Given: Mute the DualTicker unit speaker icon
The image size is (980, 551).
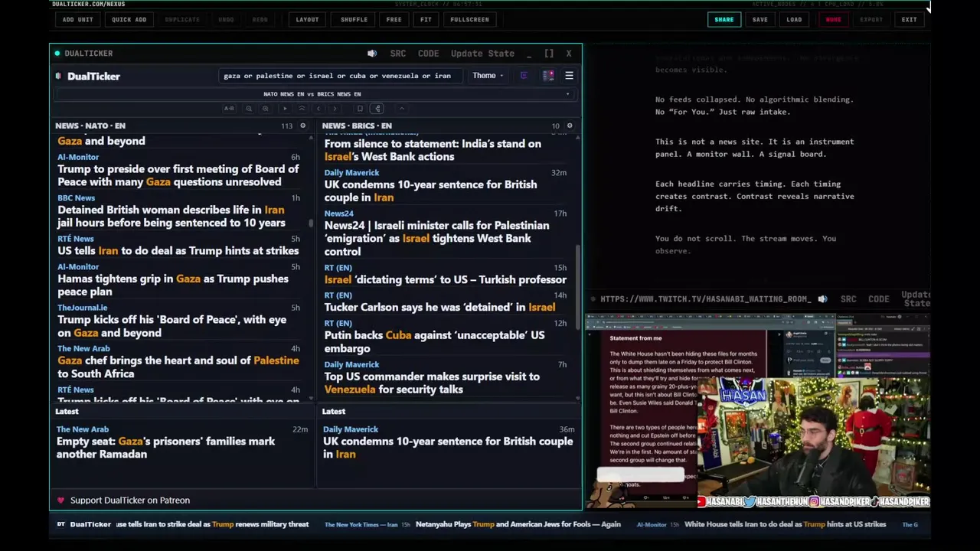Looking at the screenshot, I should click(x=372, y=54).
